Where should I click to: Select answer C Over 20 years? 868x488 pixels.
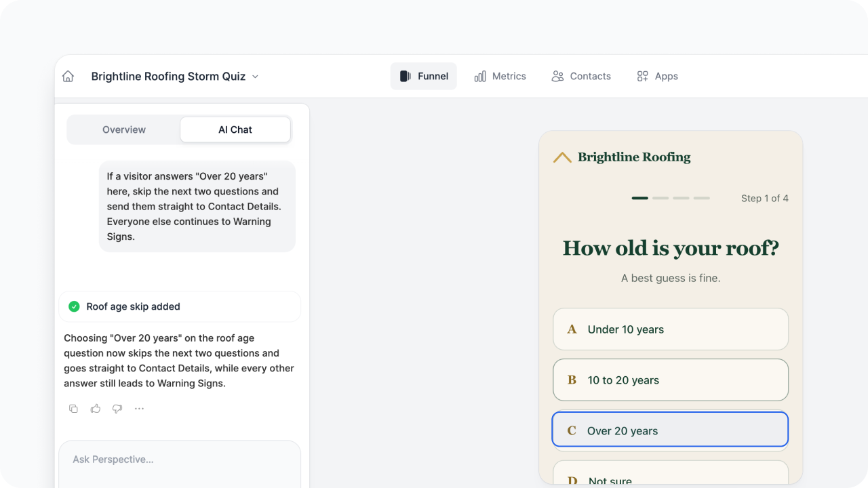coord(671,430)
